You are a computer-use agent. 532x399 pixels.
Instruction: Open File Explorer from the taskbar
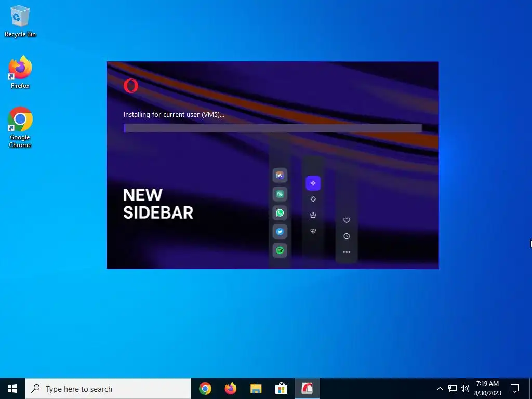click(x=256, y=389)
